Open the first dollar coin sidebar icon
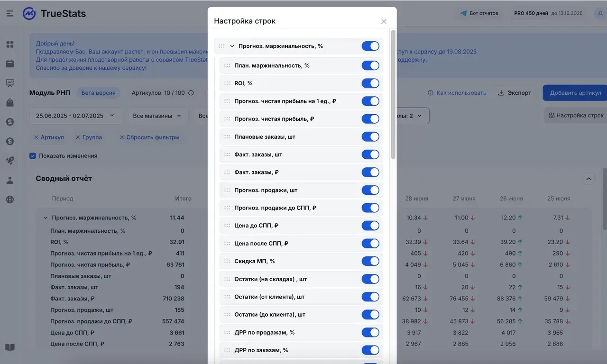The width and height of the screenshot is (607, 364). tap(10, 122)
